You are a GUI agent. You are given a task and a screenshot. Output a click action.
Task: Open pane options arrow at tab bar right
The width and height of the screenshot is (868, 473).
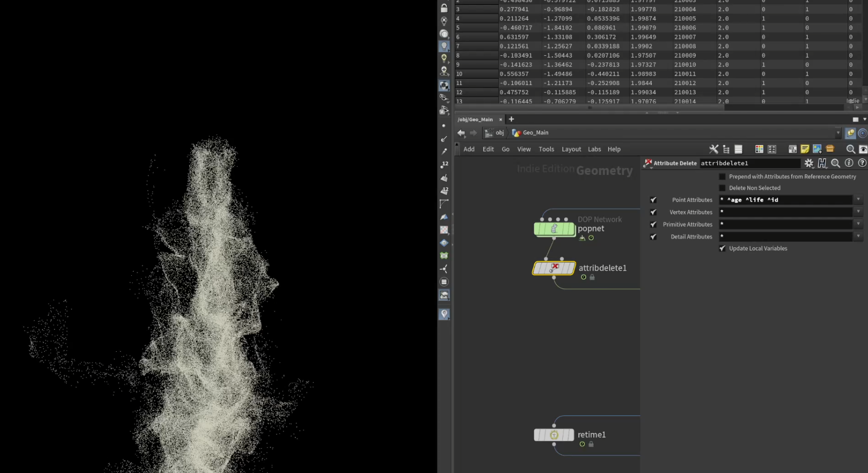865,119
